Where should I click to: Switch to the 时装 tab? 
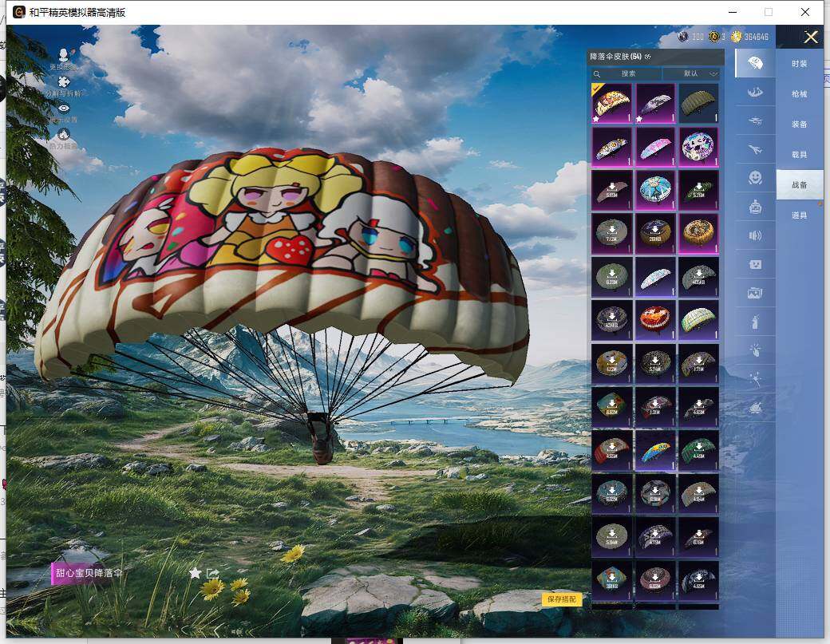pos(800,64)
